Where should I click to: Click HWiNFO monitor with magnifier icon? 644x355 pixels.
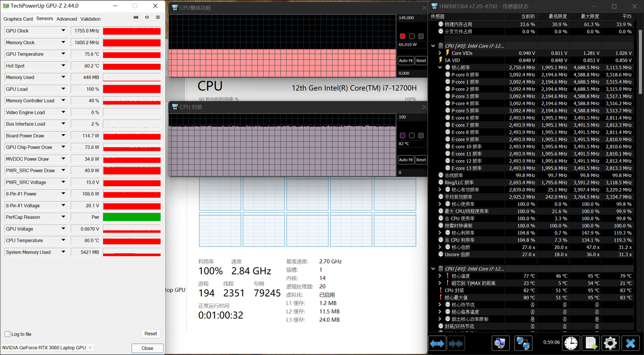pyautogui.click(x=500, y=343)
